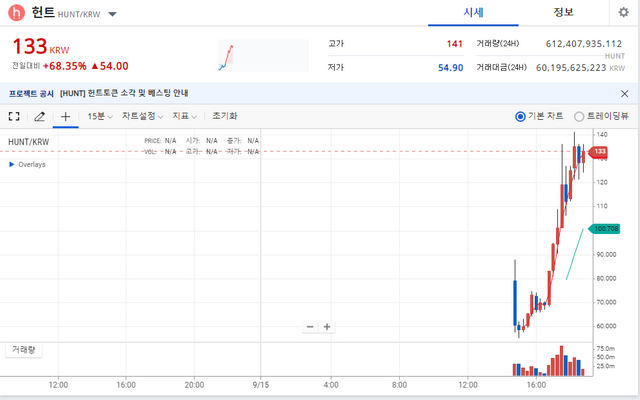The height and width of the screenshot is (400, 640).
Task: Click the green 100.708 indicator price tag
Action: coord(604,229)
